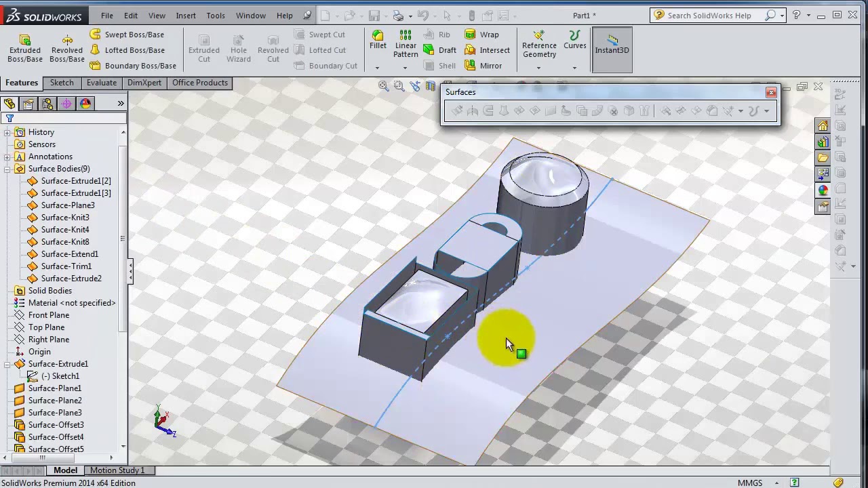Select the Mirror feature
Screen dimensions: 868x488
pos(483,66)
